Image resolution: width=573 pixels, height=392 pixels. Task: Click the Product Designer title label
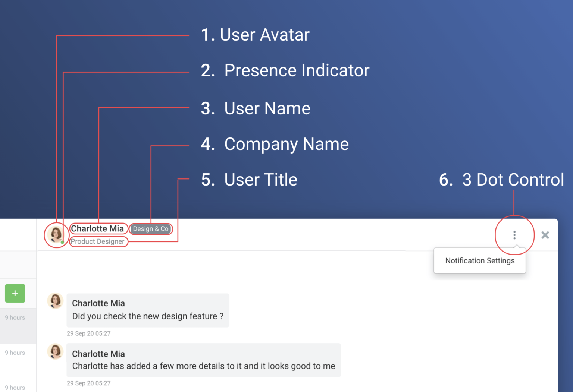coord(98,241)
